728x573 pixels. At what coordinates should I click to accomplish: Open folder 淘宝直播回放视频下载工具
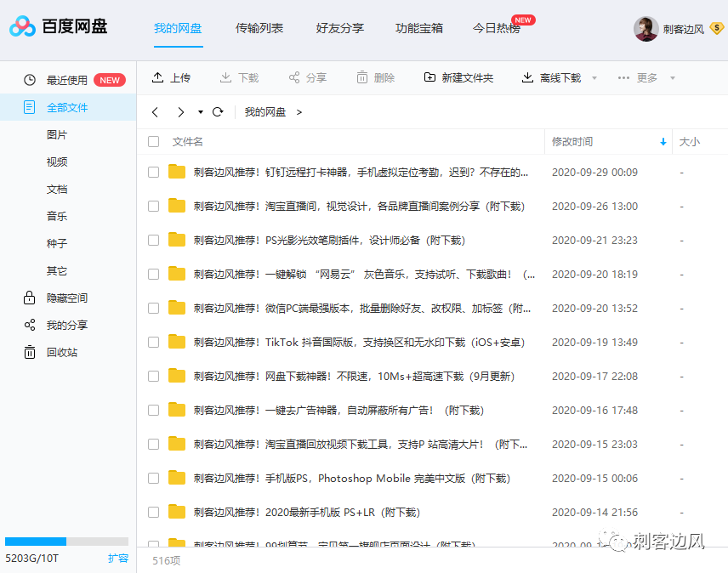(361, 444)
